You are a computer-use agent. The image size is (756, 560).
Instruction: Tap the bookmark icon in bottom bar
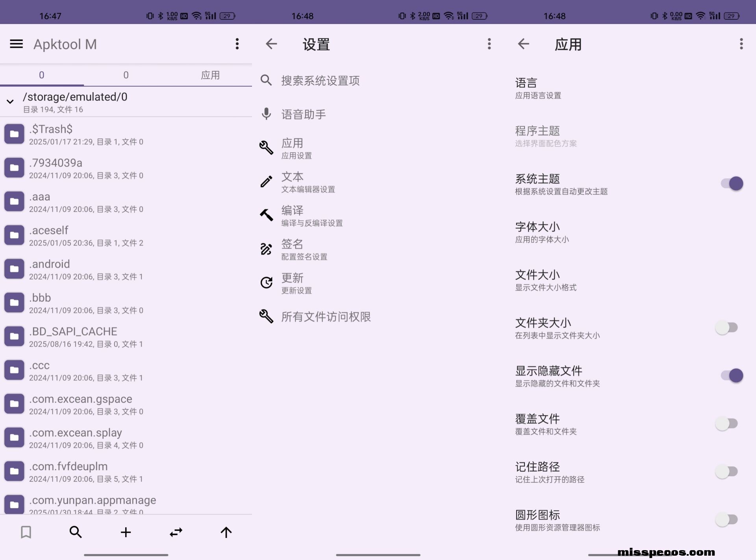coord(26,532)
